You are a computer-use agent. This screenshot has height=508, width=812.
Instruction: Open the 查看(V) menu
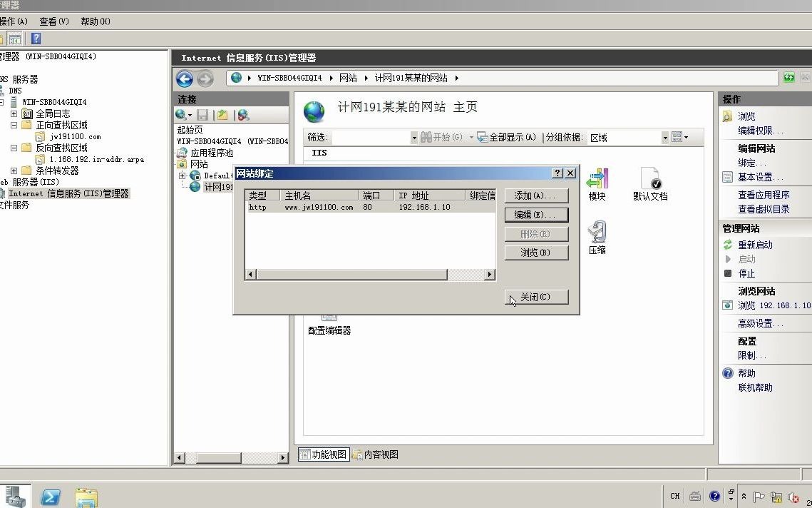pos(54,21)
